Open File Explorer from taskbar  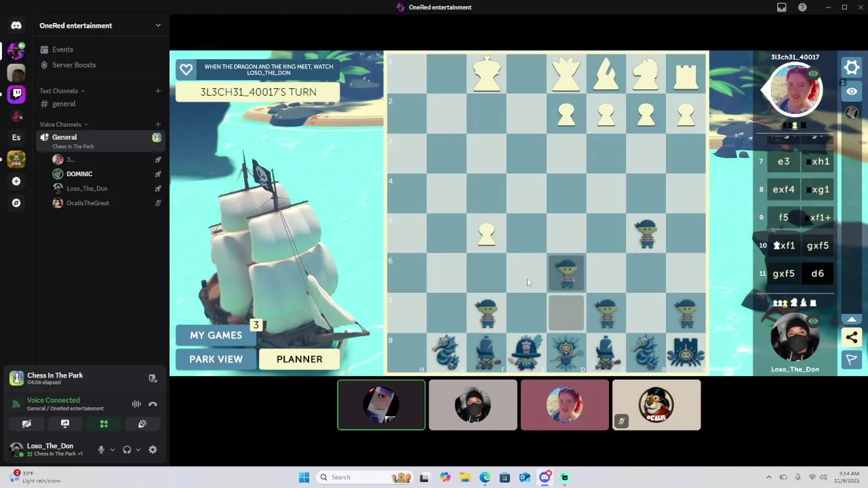[465, 477]
